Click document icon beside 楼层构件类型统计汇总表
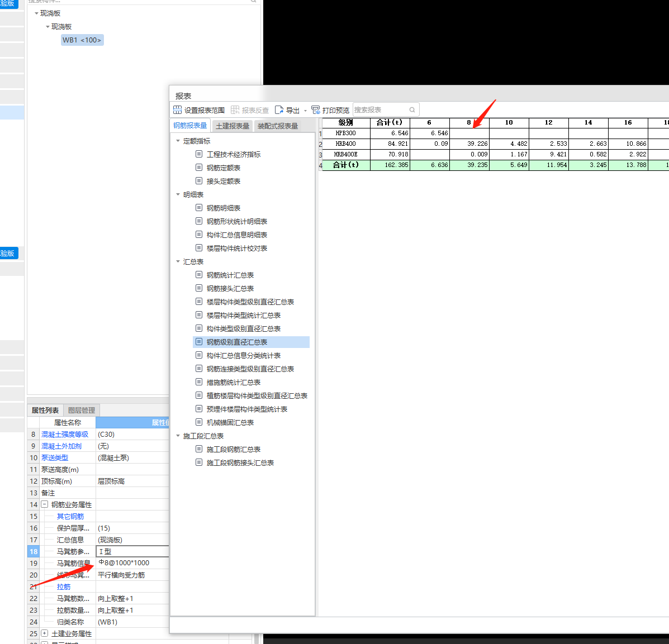 pyautogui.click(x=199, y=315)
